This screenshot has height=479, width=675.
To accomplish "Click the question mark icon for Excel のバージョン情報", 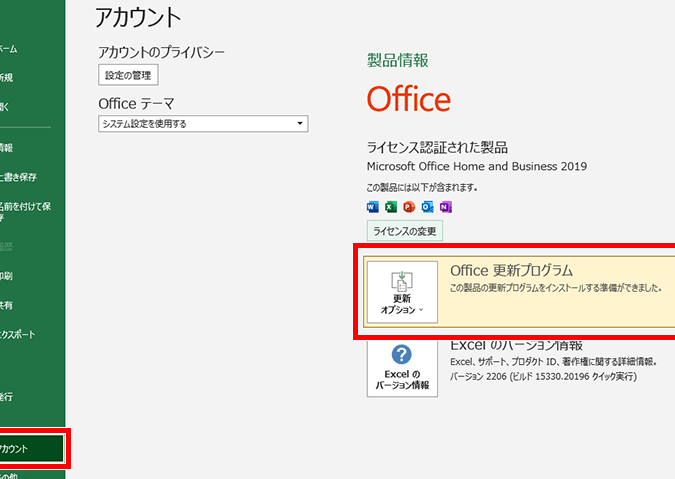I will [x=401, y=355].
